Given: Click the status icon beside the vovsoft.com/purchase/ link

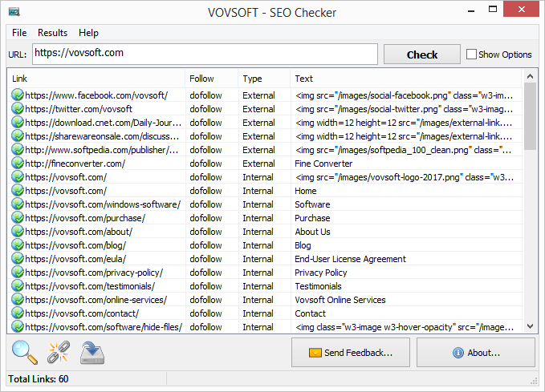Looking at the screenshot, I should (x=18, y=217).
